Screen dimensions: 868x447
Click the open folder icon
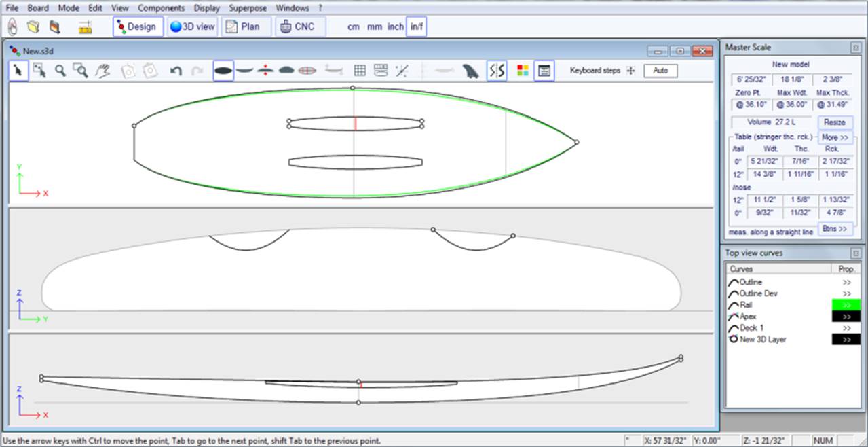(33, 27)
